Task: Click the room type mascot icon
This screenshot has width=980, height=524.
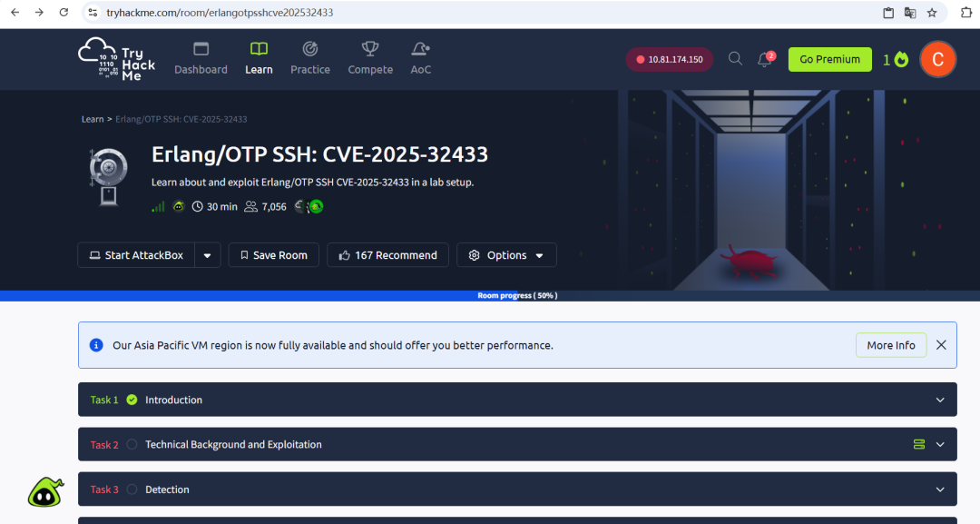Action: (x=179, y=206)
